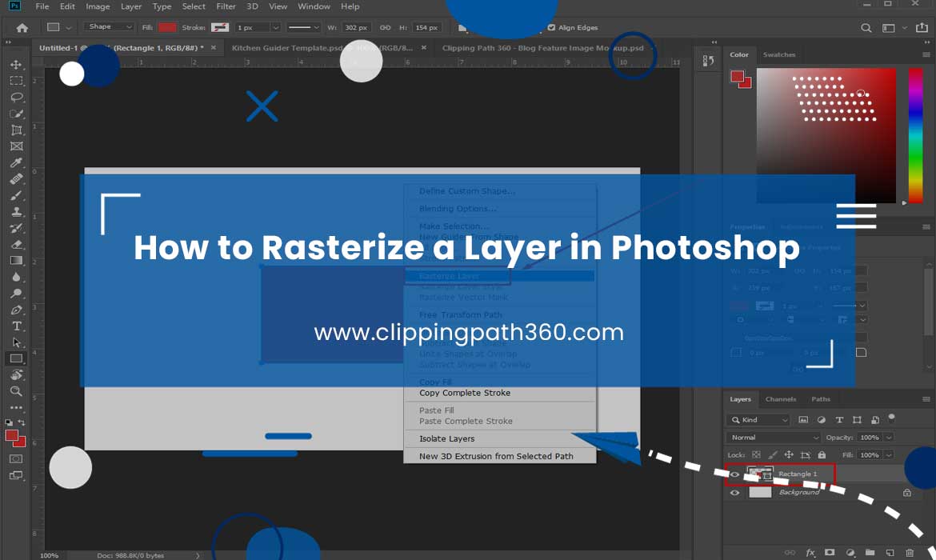This screenshot has width=936, height=560.
Task: Open the layer Fill dropdown arrow
Action: 889,455
